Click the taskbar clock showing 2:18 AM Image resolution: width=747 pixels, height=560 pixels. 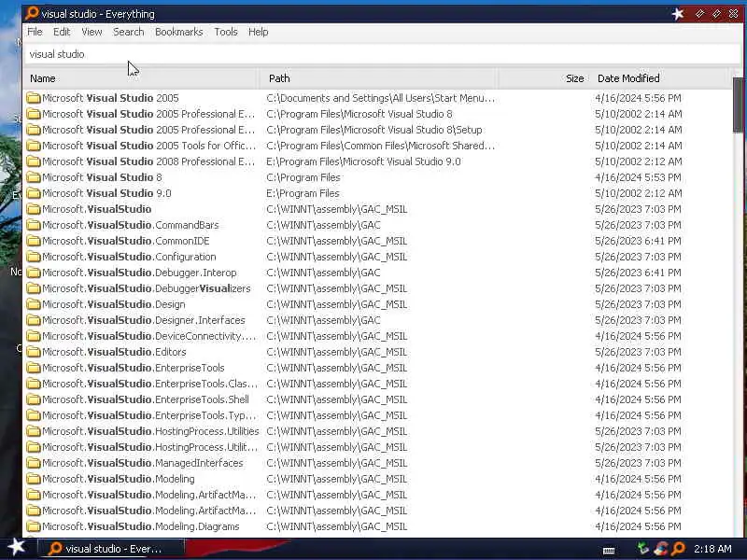(x=712, y=549)
